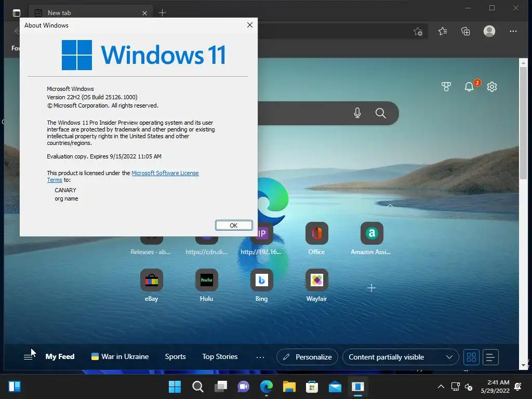Screen dimensions: 532x399
Task: Select the My Feed tab
Action: coord(60,356)
